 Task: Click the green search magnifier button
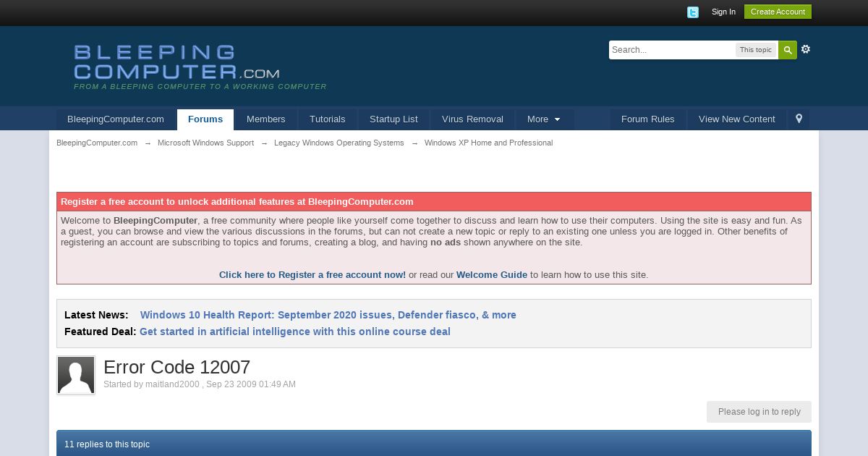point(788,50)
